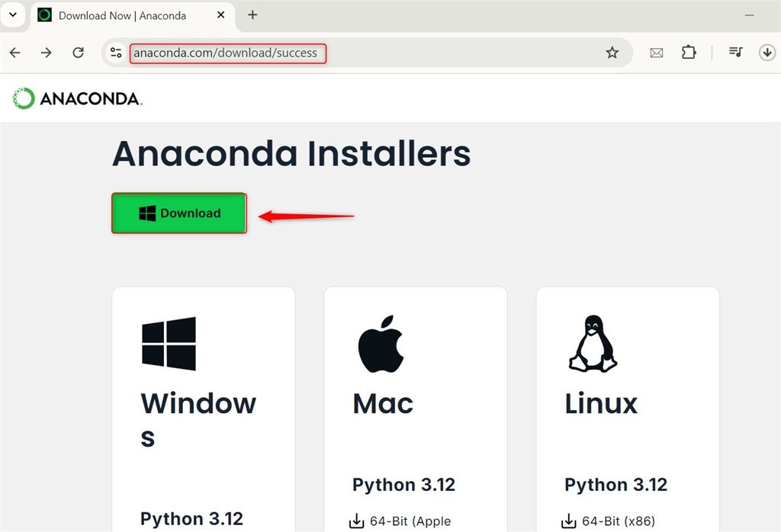
Task: Bookmark this page with star icon
Action: 612,53
